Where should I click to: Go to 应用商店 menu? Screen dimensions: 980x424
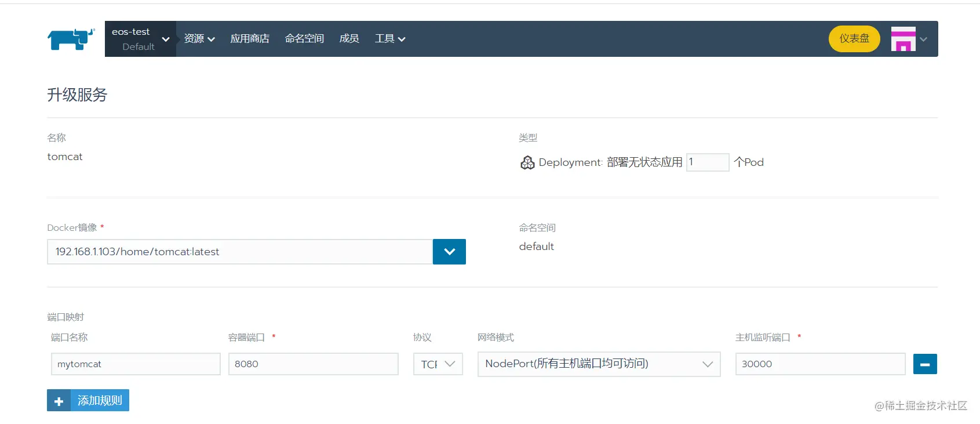(x=250, y=39)
